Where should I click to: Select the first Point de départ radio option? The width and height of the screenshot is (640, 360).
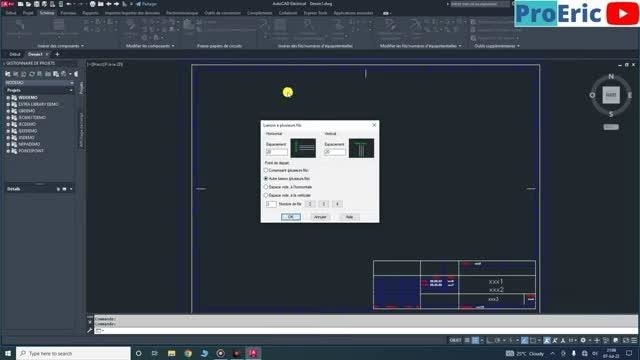click(x=266, y=170)
